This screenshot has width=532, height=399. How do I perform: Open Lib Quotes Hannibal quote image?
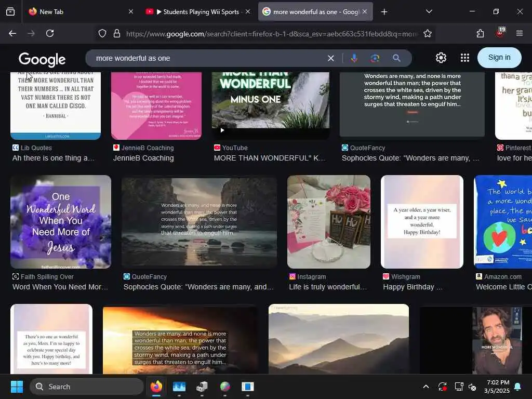click(56, 105)
